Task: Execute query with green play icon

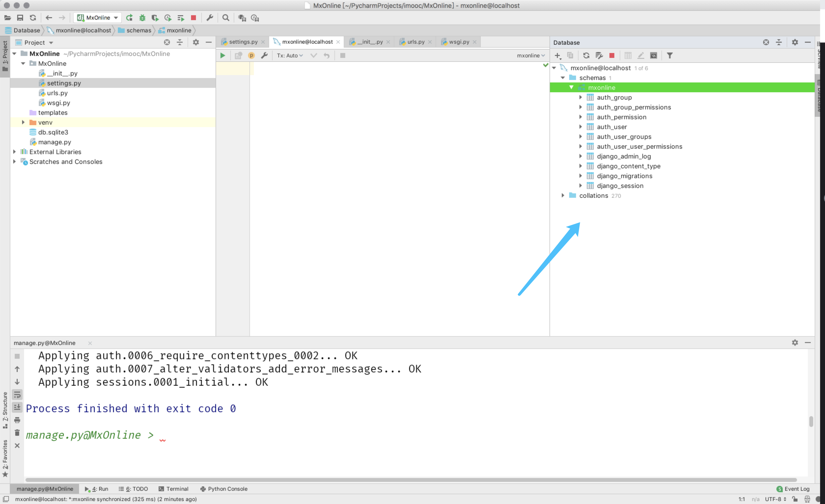Action: (x=223, y=55)
